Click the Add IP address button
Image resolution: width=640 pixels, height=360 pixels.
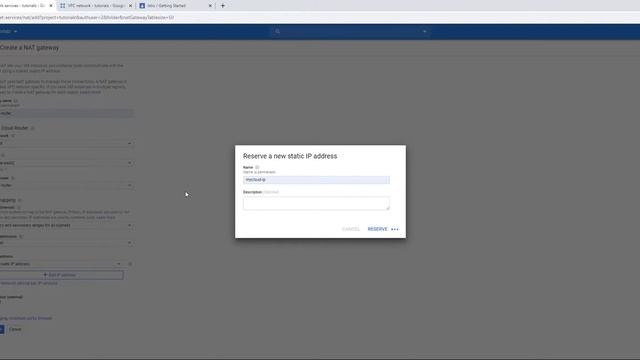[61, 275]
